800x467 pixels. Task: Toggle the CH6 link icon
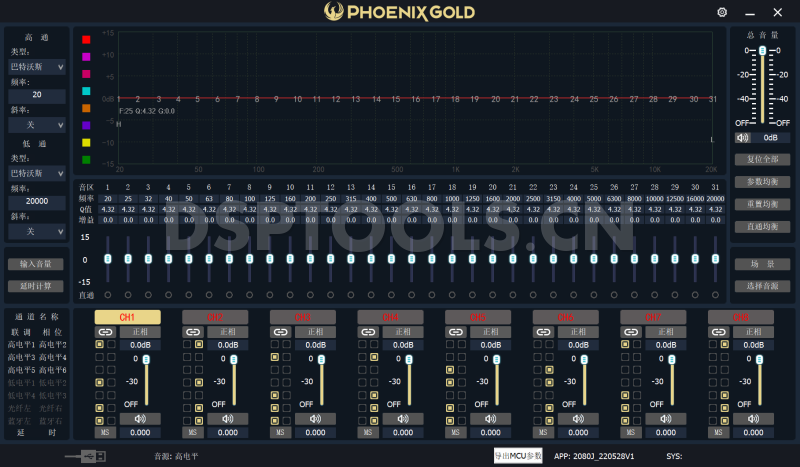(x=543, y=332)
